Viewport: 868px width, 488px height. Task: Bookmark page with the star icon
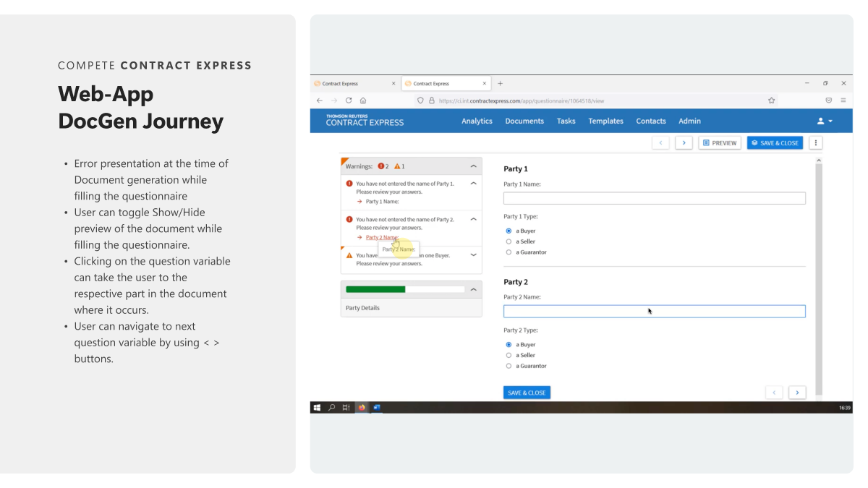tap(772, 100)
